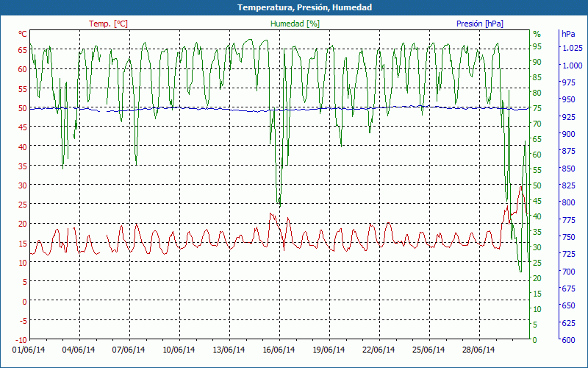Select the red Temp. [°C] legend label
Screen dimensions: 588x368
(108, 24)
